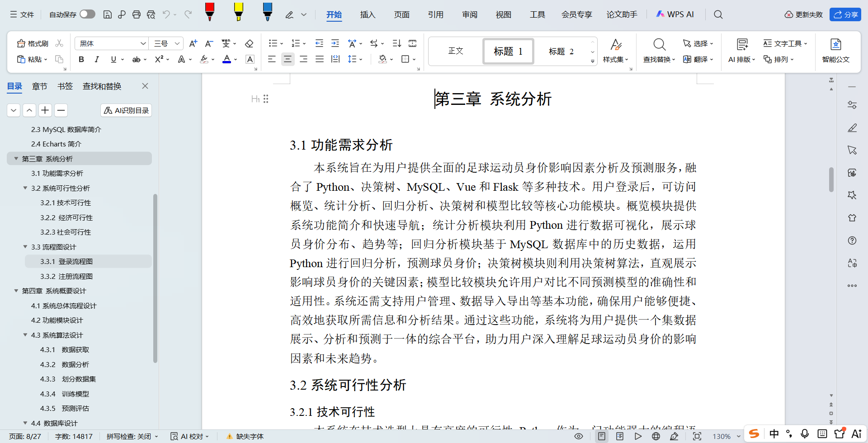868x443 pixels.
Task: Click the WPS AI button
Action: coord(675,14)
